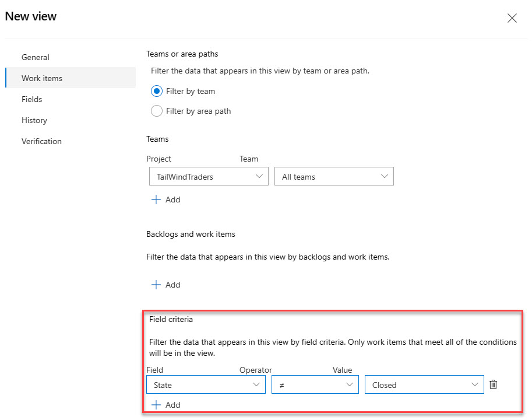
Task: Click plus icon under Backlogs and work items
Action: [156, 285]
